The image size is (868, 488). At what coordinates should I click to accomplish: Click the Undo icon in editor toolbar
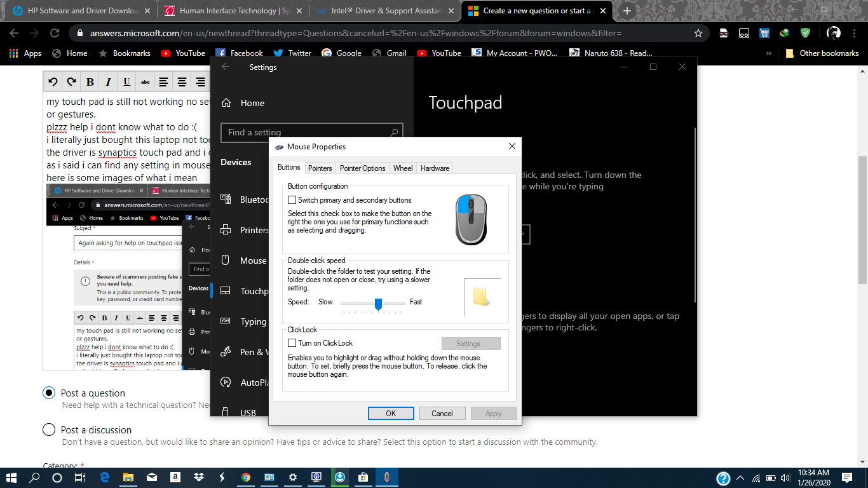[x=53, y=82]
